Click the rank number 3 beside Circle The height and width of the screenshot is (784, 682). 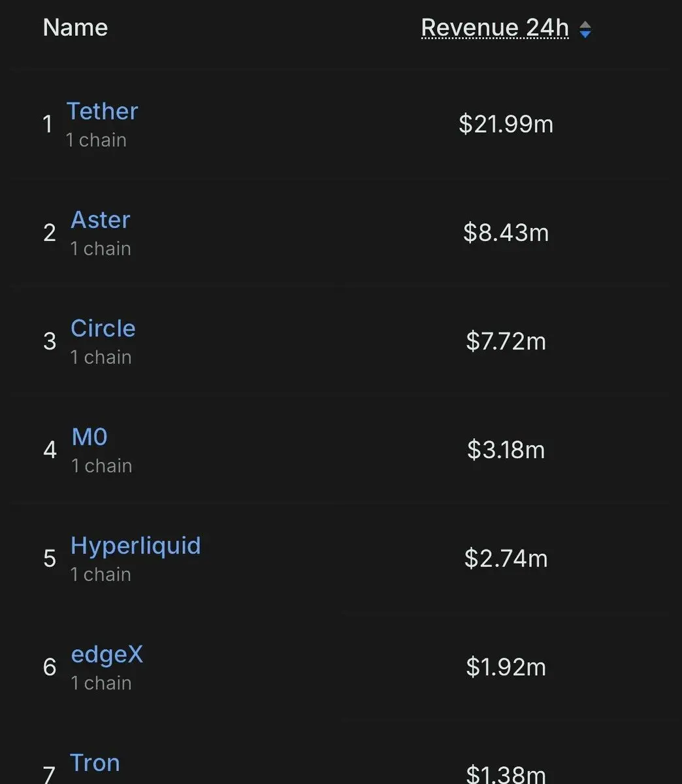tap(50, 341)
